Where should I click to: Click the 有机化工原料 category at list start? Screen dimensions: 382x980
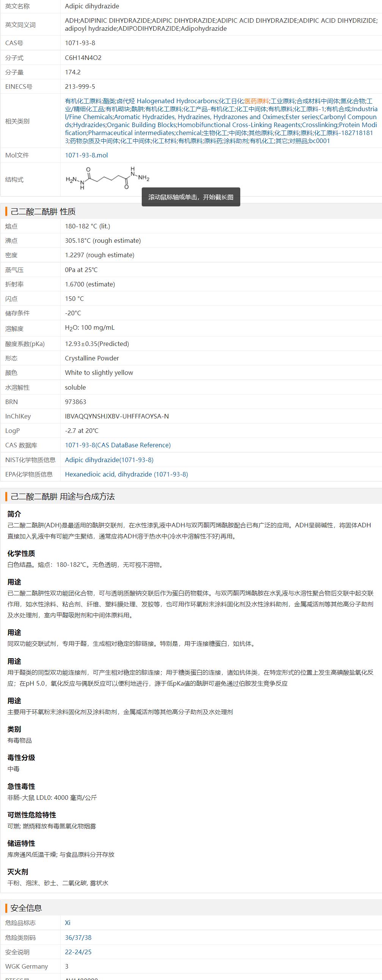click(x=83, y=101)
